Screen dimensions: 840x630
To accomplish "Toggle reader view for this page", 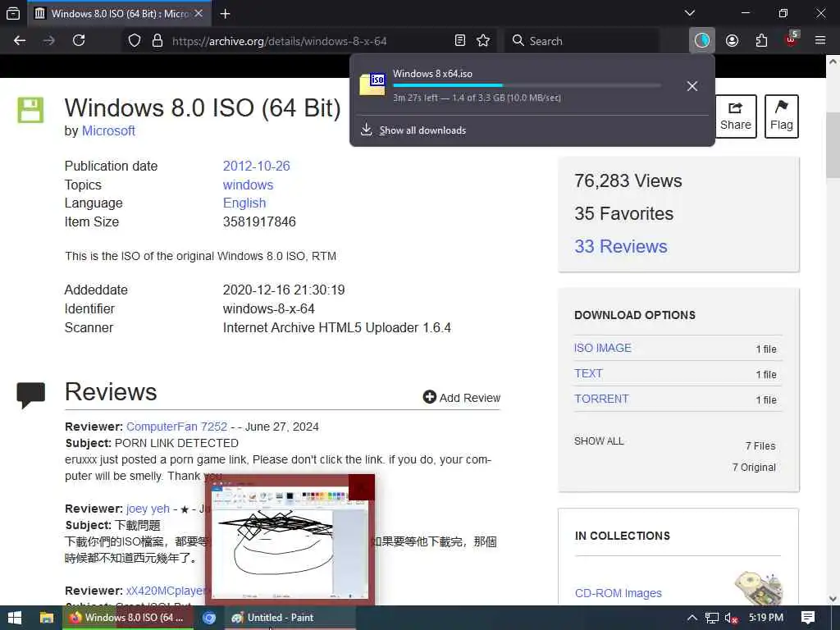I will [x=459, y=41].
